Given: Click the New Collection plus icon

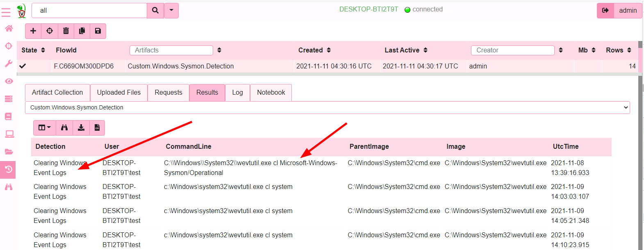Looking at the screenshot, I should tap(33, 31).
